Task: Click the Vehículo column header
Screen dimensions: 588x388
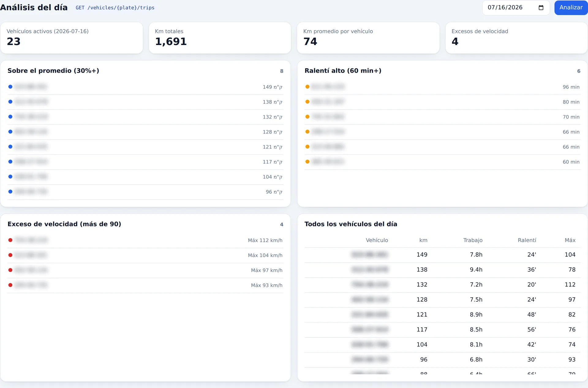Action: click(x=377, y=240)
